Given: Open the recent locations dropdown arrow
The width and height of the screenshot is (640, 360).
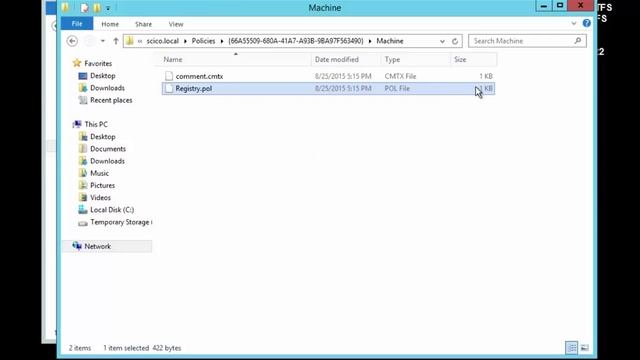Looking at the screenshot, I should click(103, 41).
